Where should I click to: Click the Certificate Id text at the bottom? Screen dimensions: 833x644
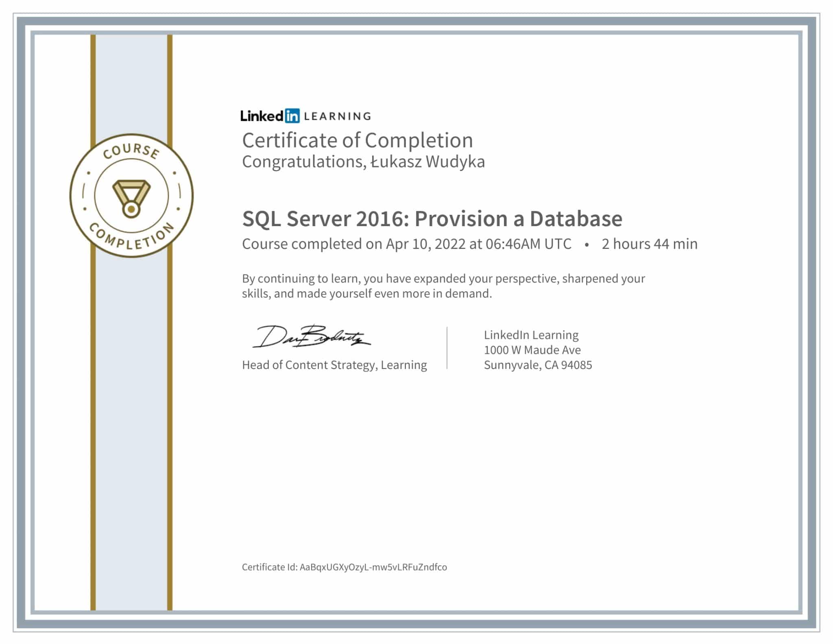click(344, 566)
